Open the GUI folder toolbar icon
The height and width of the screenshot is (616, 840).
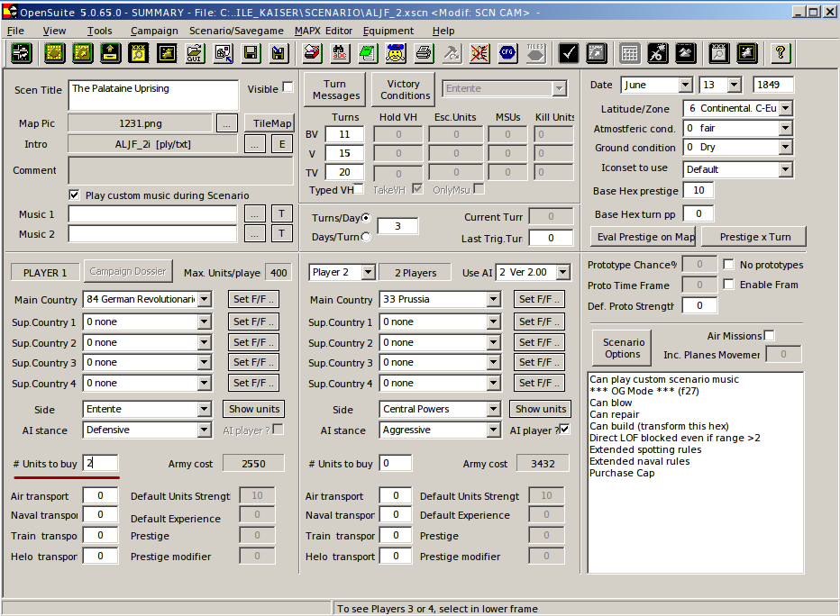195,53
